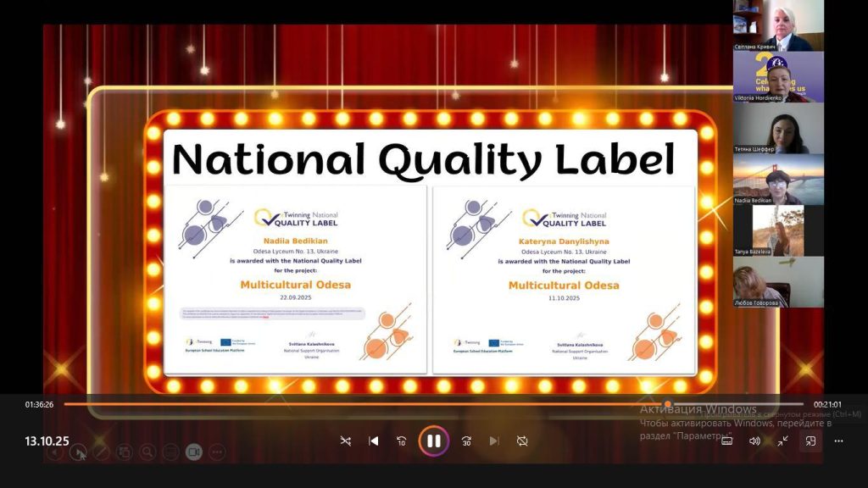Screen dimensions: 868x488
Task: Click Viktoriia Hordiienko's participant video tile
Action: click(x=777, y=76)
